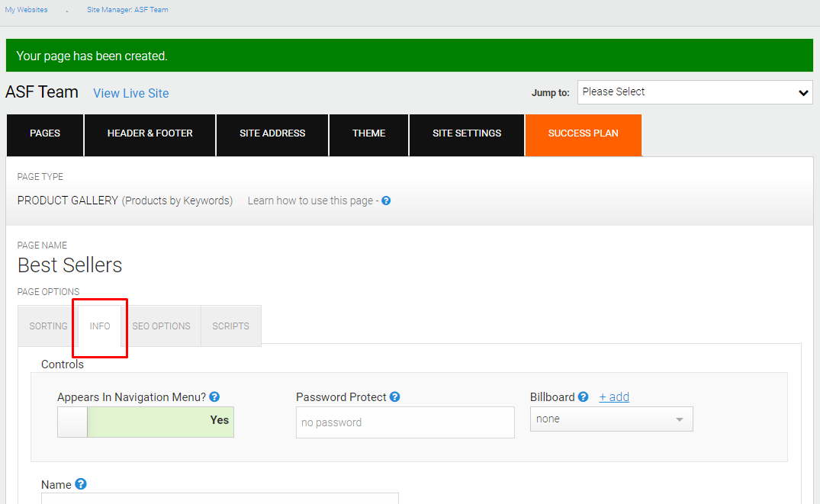The image size is (820, 504).
Task: Open the Jump to Please Select dropdown
Action: click(695, 92)
